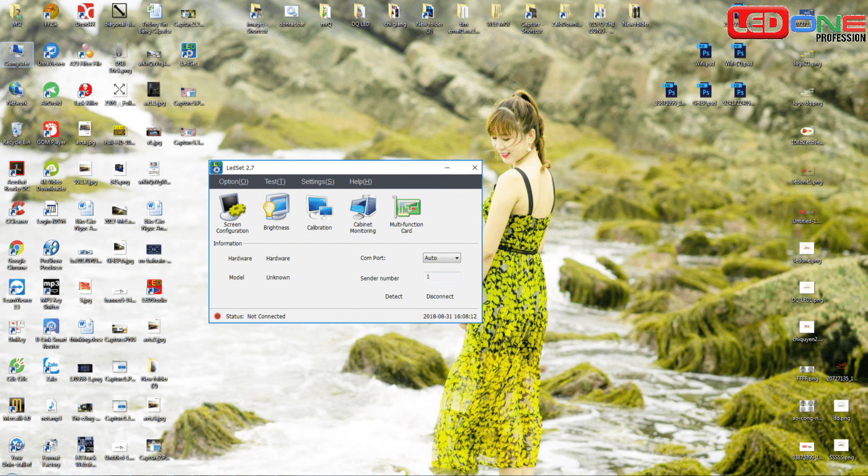Select the UltraViewer desktop shortcut
Screen dimensions: 868x476
[x=51, y=55]
